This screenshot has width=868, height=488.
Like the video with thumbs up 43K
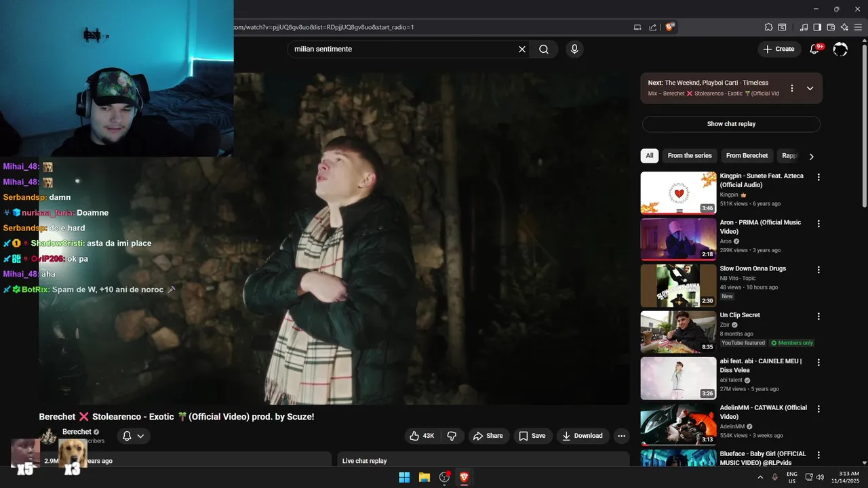click(421, 436)
